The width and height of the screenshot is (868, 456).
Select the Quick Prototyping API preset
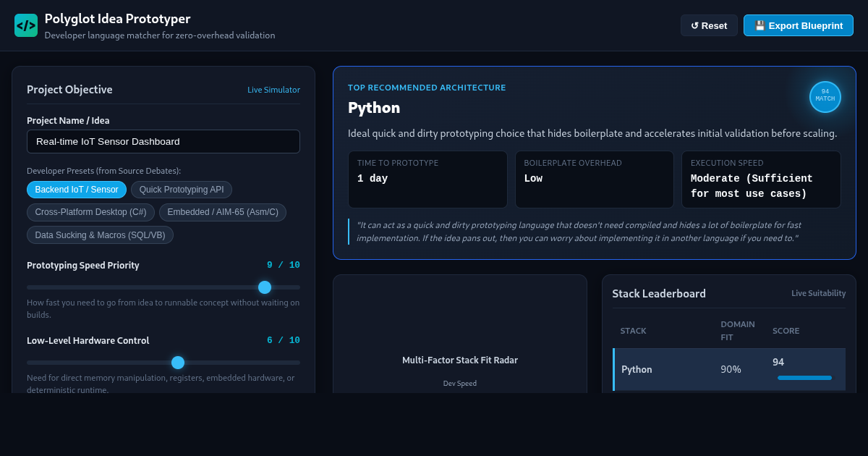click(182, 190)
